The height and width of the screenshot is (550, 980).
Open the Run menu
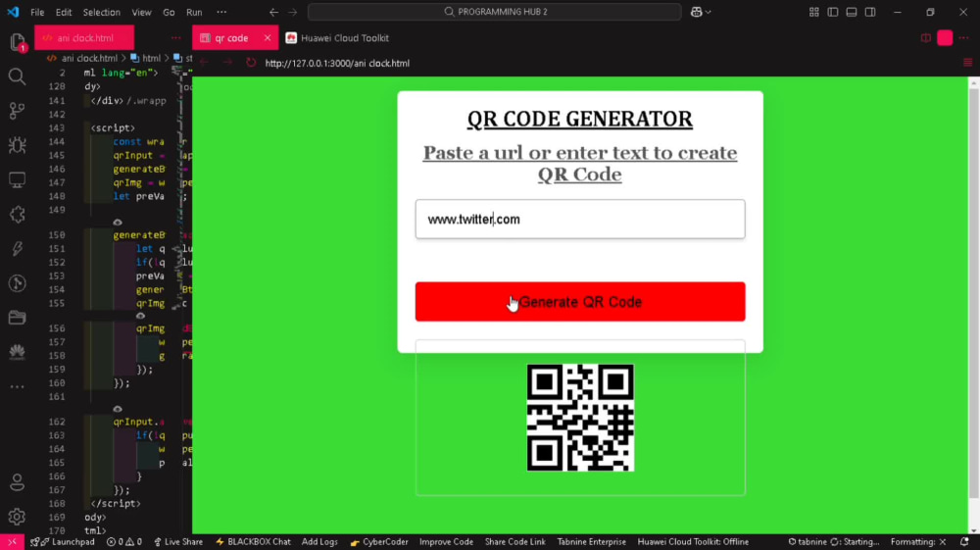[194, 12]
